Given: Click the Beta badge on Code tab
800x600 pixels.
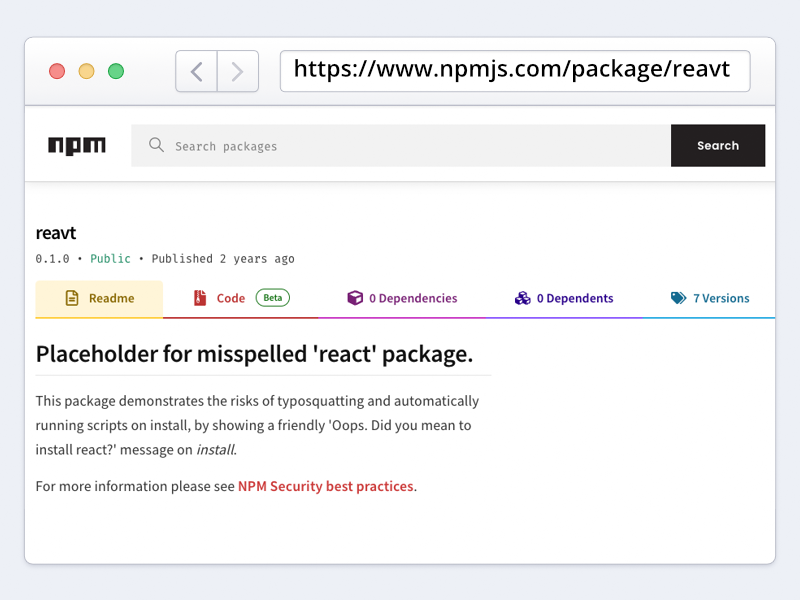Looking at the screenshot, I should click(272, 298).
